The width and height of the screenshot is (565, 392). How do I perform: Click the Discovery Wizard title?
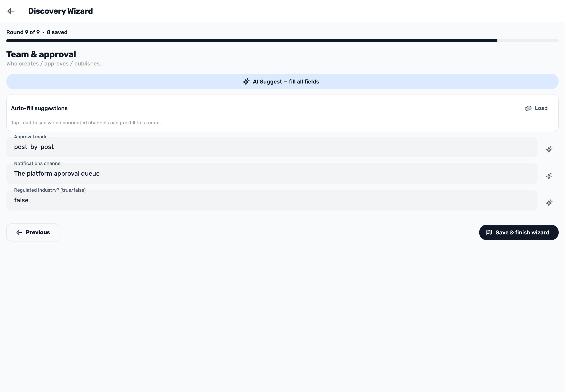(60, 11)
